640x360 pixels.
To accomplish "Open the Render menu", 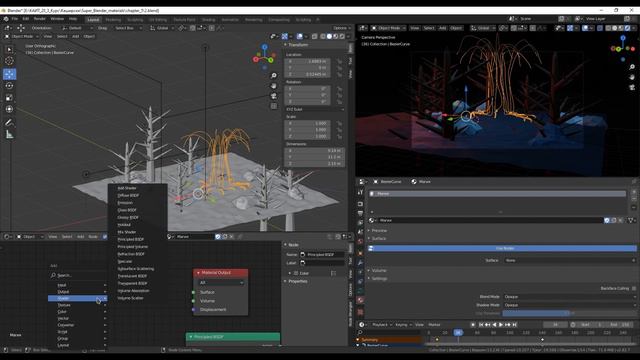I will 40,19.
